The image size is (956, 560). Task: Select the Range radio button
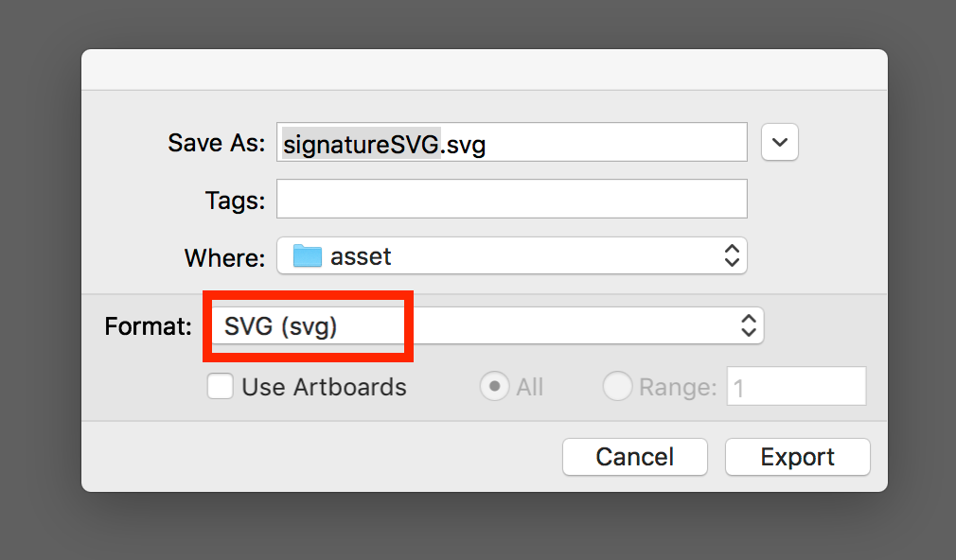[617, 386]
